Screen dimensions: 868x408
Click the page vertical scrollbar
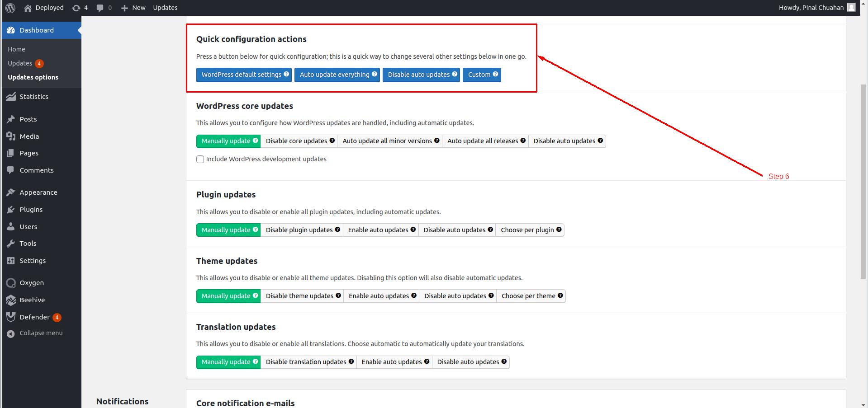click(864, 181)
